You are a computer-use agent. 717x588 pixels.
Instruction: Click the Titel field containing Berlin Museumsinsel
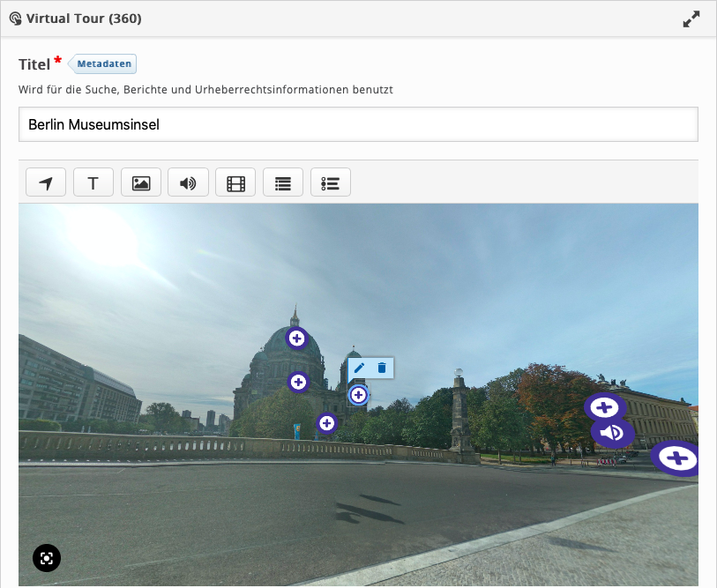pos(358,124)
